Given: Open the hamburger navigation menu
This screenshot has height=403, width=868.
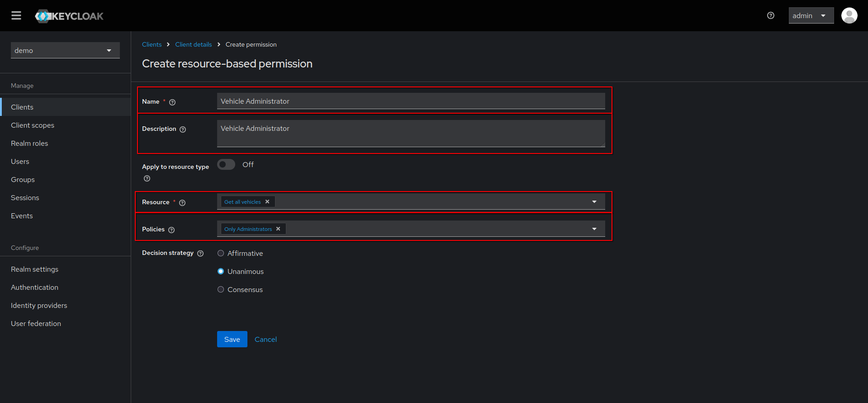Looking at the screenshot, I should click(x=16, y=16).
